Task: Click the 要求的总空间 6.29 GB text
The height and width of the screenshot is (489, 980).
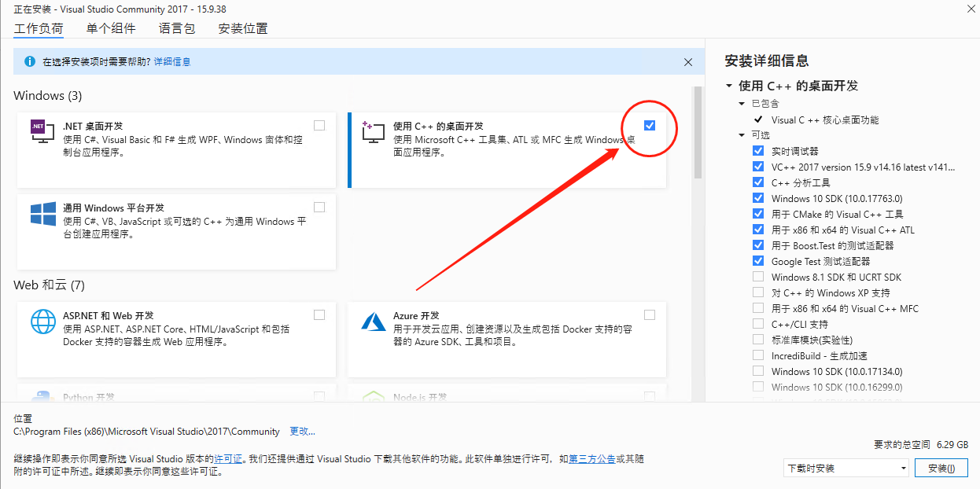Action: 921,444
